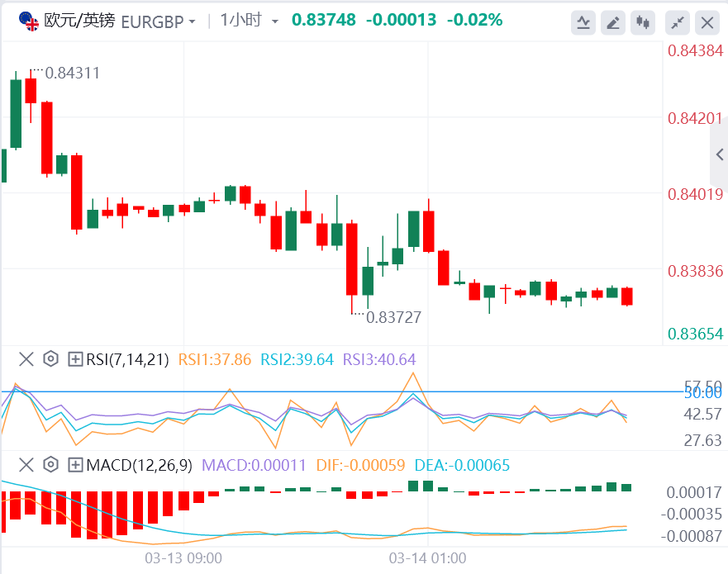The image size is (728, 574).
Task: Click the percent change -0.02%
Action: click(x=474, y=20)
